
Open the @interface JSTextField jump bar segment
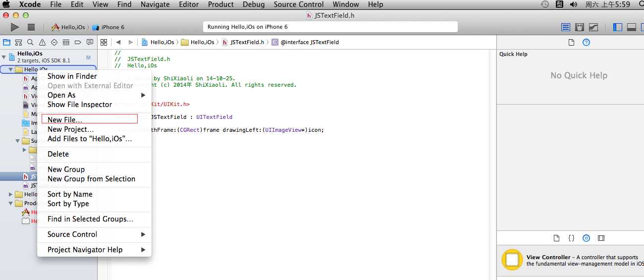point(305,42)
